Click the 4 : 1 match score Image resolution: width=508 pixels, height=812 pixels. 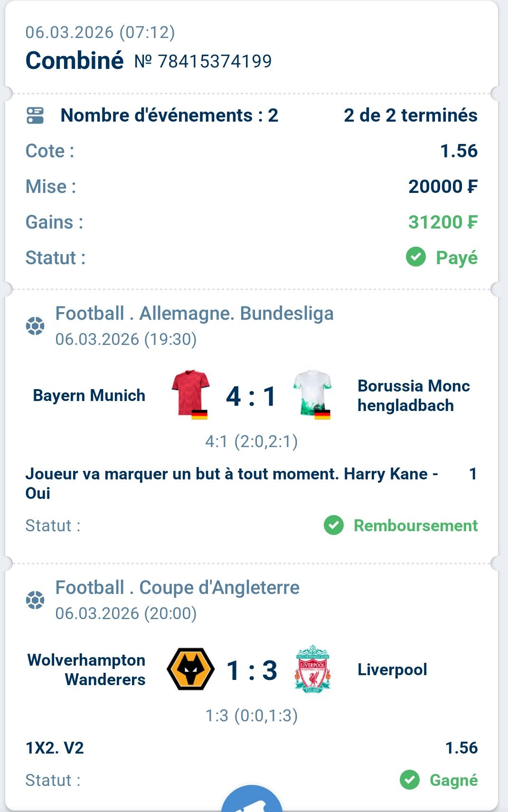pyautogui.click(x=251, y=396)
